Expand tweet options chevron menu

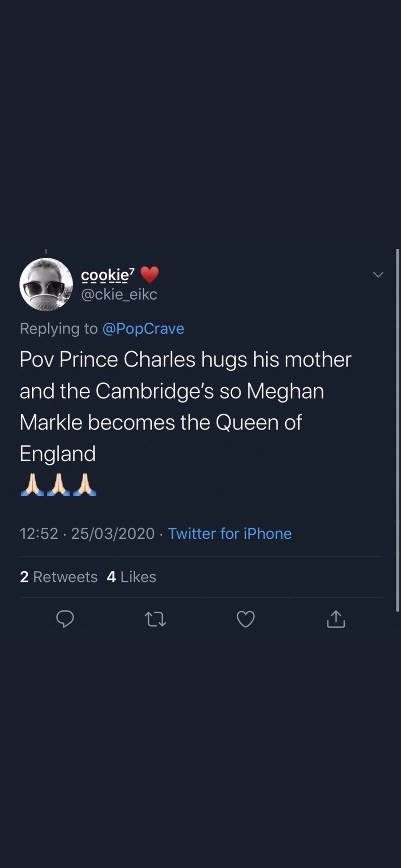point(378,275)
